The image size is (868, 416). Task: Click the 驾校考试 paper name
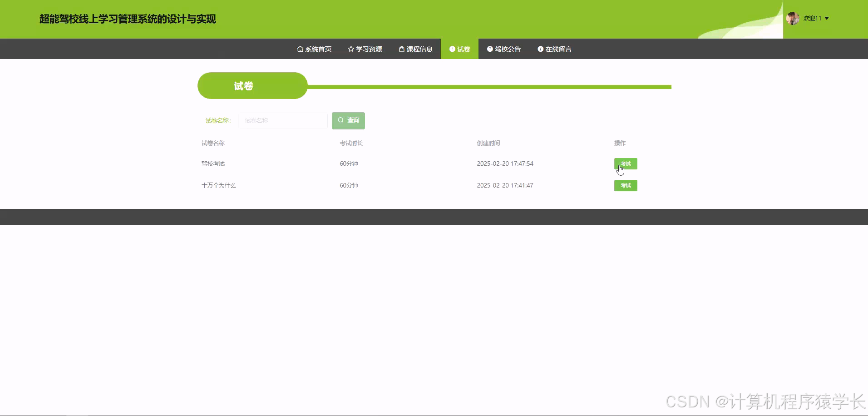point(213,163)
